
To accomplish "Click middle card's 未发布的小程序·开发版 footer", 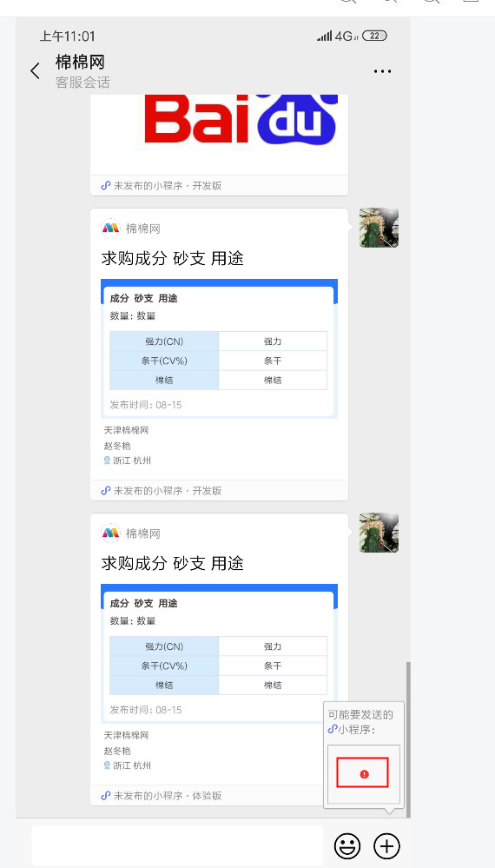I will (162, 490).
